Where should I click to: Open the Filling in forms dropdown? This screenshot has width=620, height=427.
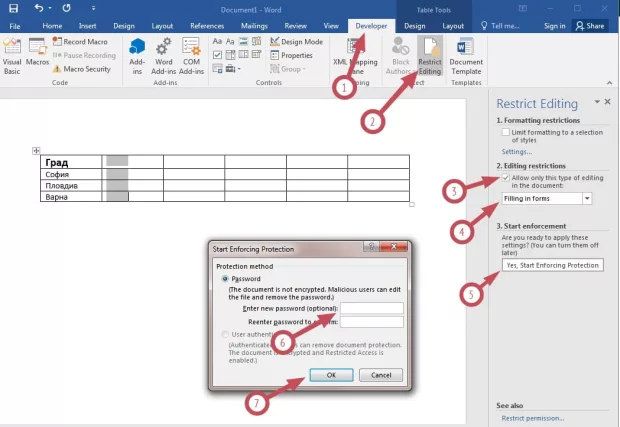(587, 198)
